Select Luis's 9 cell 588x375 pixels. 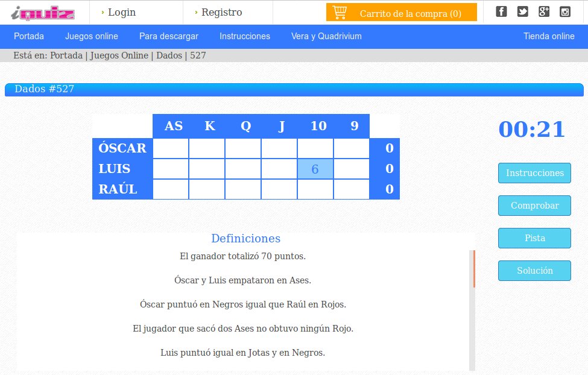pos(352,169)
